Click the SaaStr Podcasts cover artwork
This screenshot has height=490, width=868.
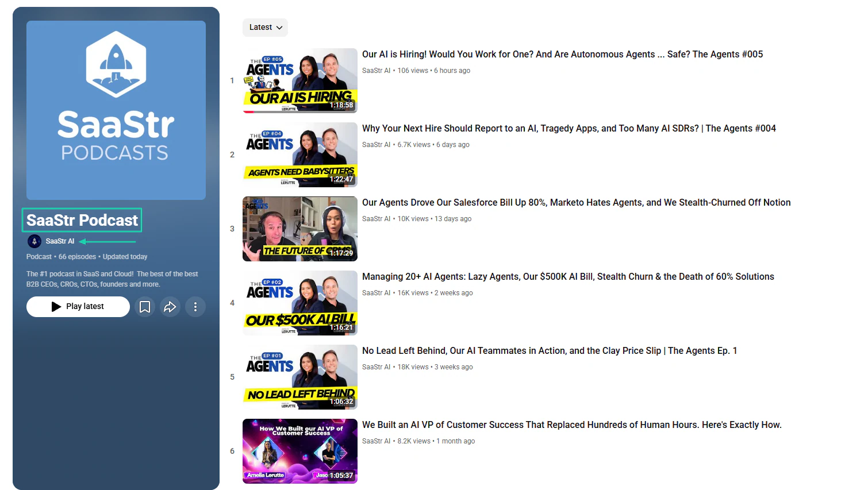coord(116,110)
